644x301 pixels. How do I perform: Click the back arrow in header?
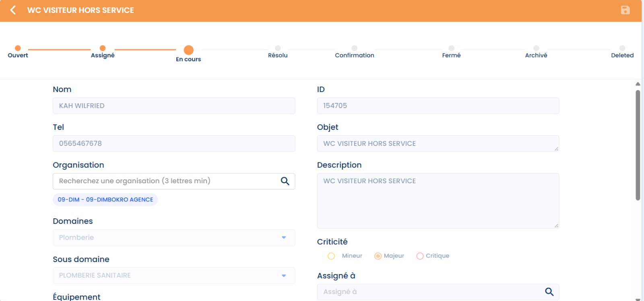[x=13, y=10]
